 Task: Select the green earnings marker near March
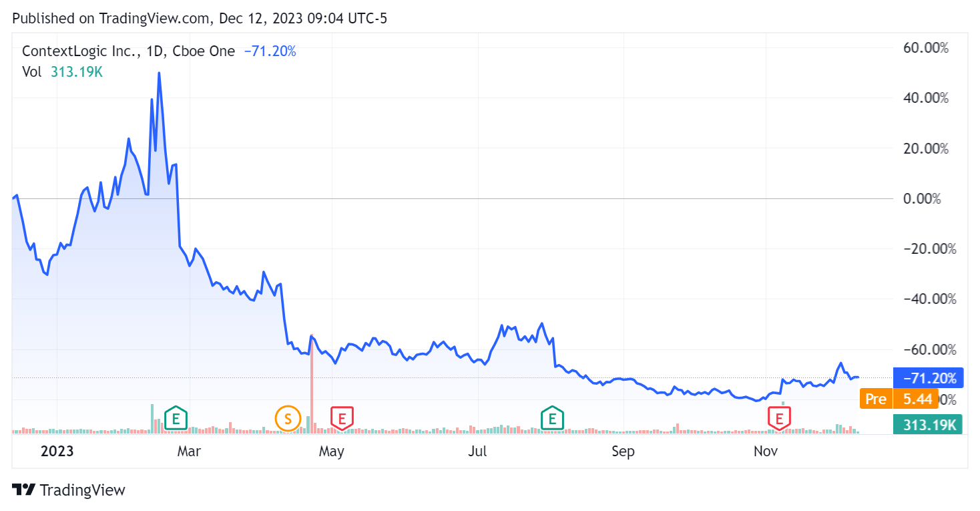[x=175, y=418]
